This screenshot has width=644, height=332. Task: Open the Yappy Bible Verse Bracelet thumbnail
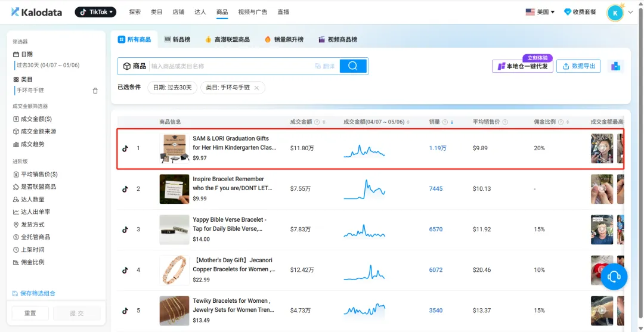174,229
